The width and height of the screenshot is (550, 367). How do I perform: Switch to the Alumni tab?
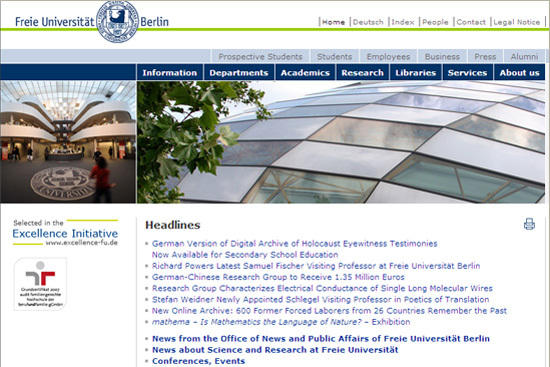pos(524,56)
